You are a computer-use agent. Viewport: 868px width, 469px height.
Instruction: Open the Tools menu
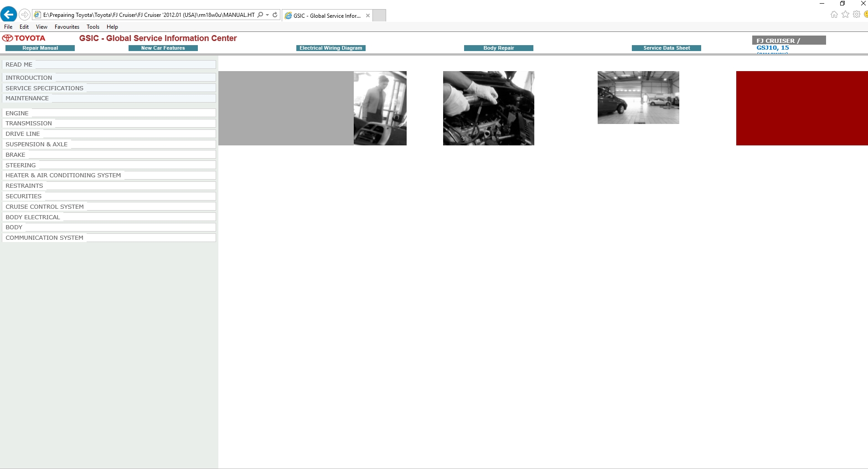pyautogui.click(x=93, y=27)
